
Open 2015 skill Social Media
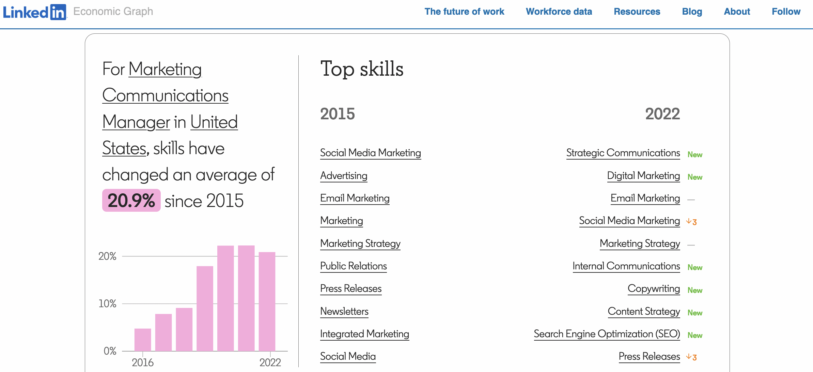348,356
